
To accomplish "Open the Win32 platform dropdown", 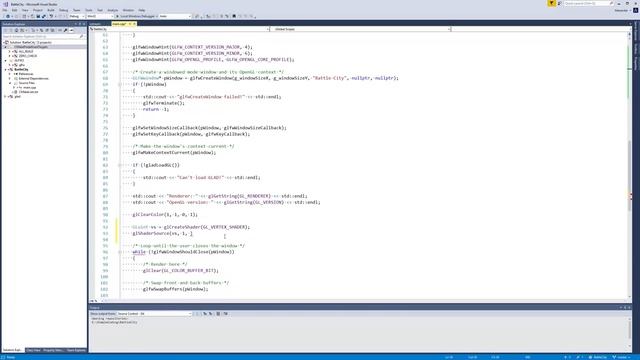I will [100, 16].
